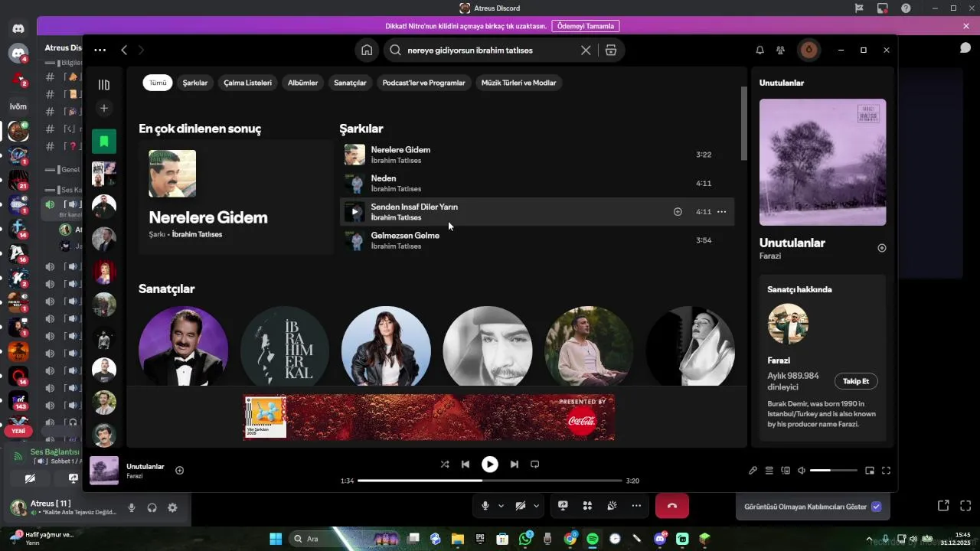This screenshot has width=980, height=551.
Task: Open the green bookmark library item
Action: click(104, 142)
